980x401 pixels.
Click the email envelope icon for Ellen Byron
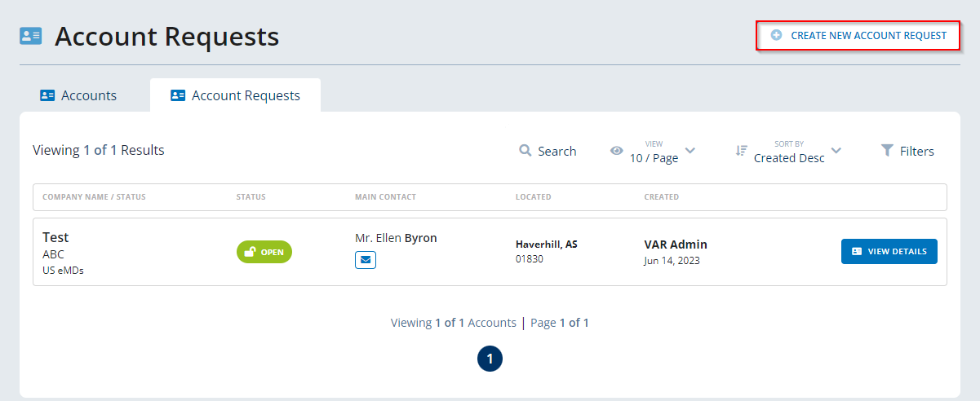pos(365,260)
